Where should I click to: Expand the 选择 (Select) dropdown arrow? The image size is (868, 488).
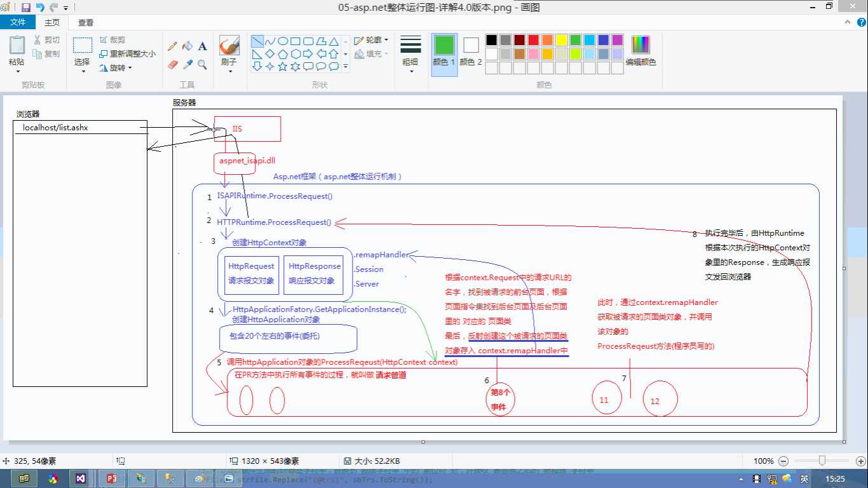[x=83, y=71]
